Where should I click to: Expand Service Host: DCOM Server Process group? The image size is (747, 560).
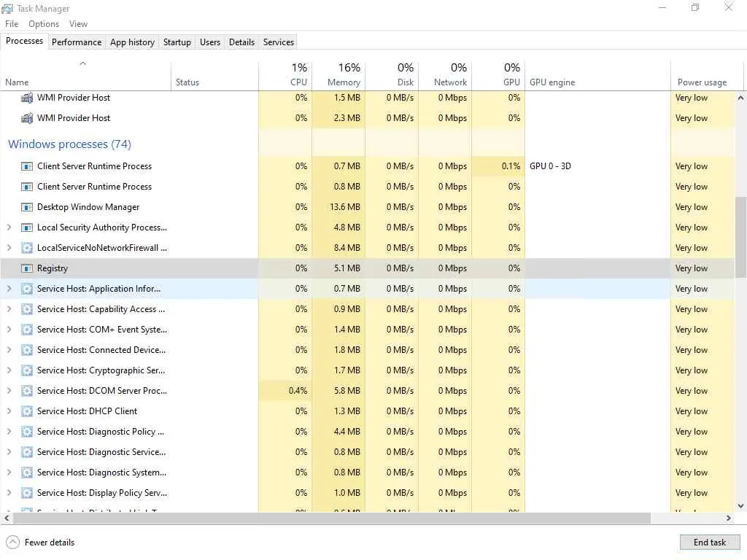[x=9, y=391]
